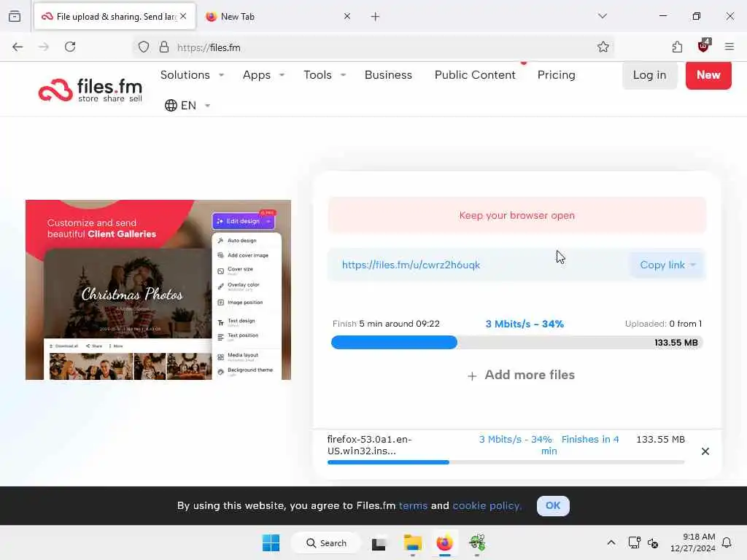Image resolution: width=747 pixels, height=560 pixels.
Task: Open the Firefox hamburger menu
Action: 729,47
